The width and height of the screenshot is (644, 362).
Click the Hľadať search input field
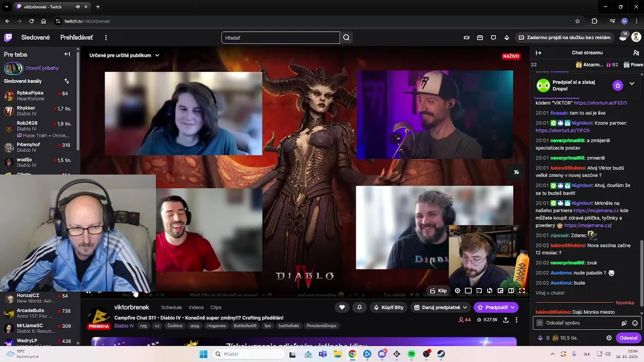pos(281,38)
